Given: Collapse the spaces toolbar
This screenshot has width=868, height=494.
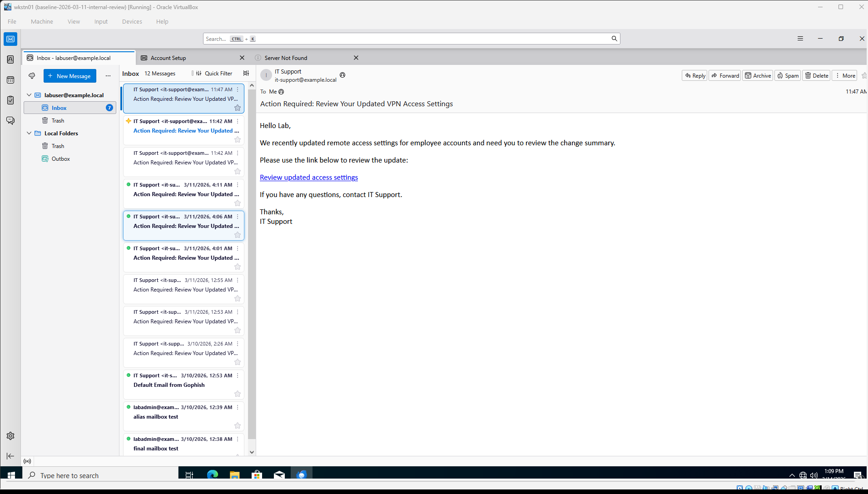Looking at the screenshot, I should 10,456.
